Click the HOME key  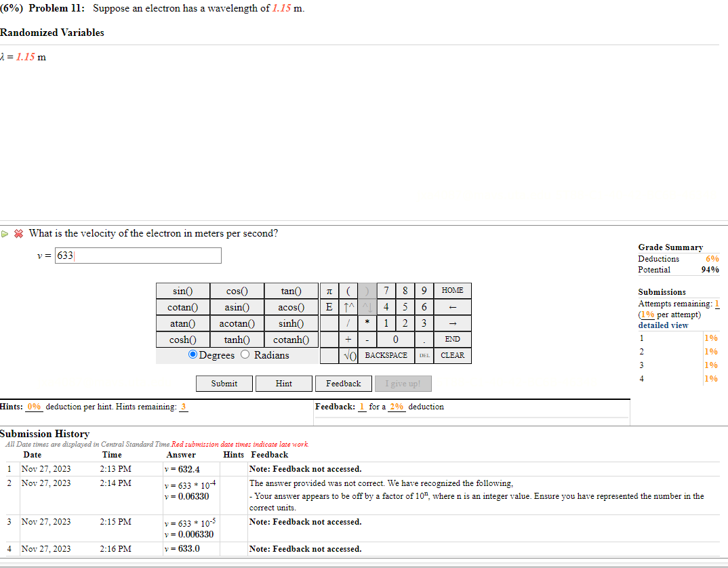pyautogui.click(x=453, y=291)
